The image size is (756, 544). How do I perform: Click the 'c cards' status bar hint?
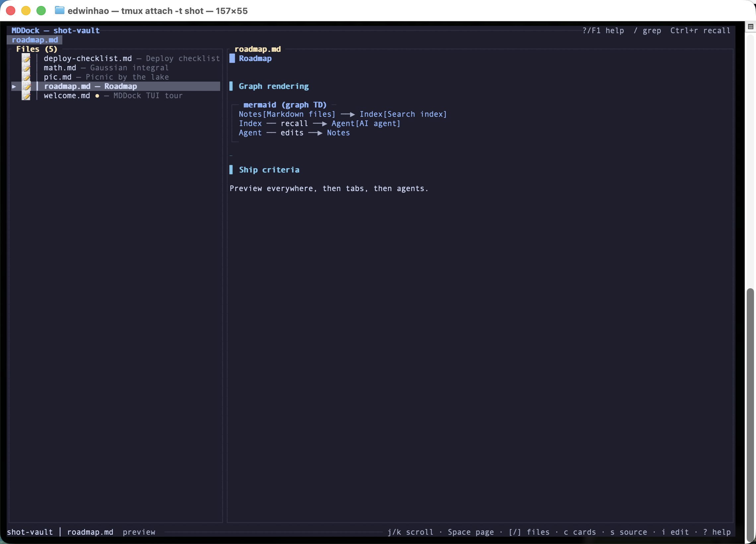tap(580, 532)
